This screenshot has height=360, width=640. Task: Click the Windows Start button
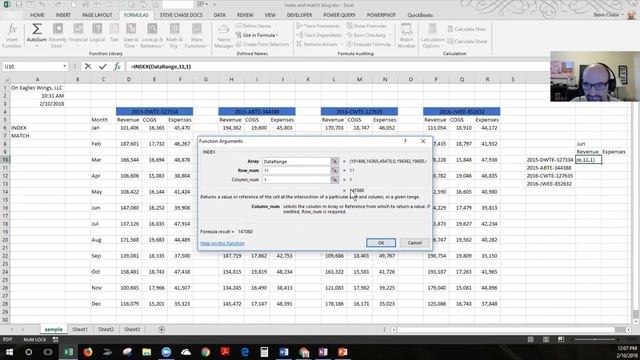click(x=9, y=352)
